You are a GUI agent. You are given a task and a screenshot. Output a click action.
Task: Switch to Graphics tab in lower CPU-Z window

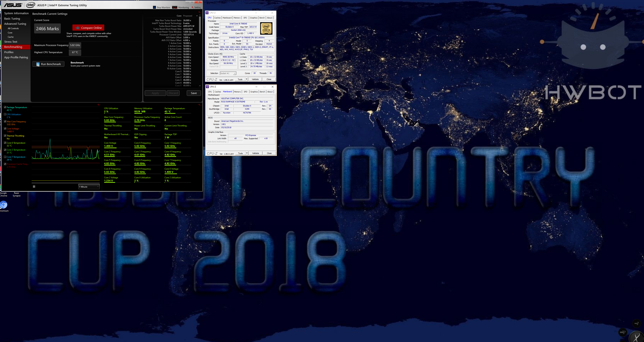(x=254, y=92)
